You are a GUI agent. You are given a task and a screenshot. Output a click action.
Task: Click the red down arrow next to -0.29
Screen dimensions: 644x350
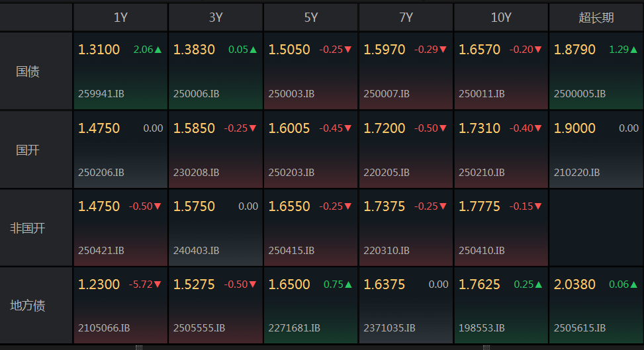point(443,50)
